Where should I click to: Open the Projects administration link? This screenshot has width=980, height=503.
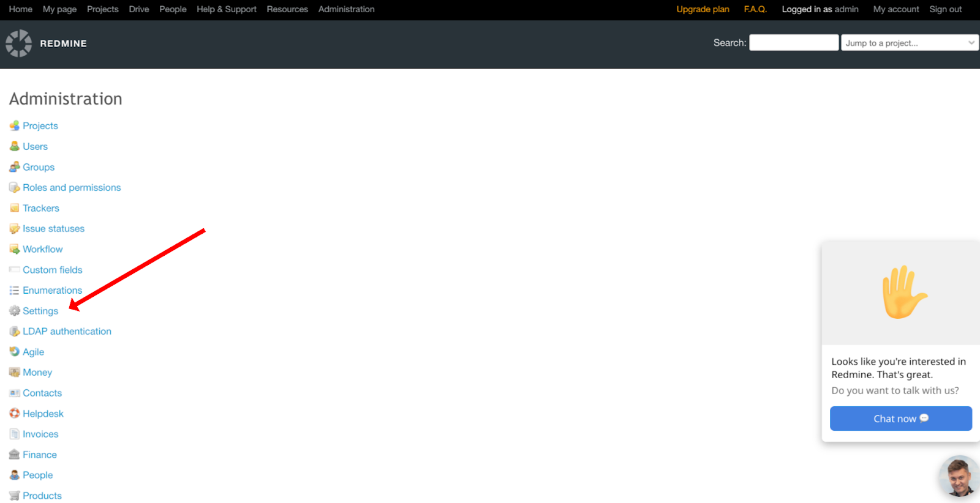[x=40, y=125]
